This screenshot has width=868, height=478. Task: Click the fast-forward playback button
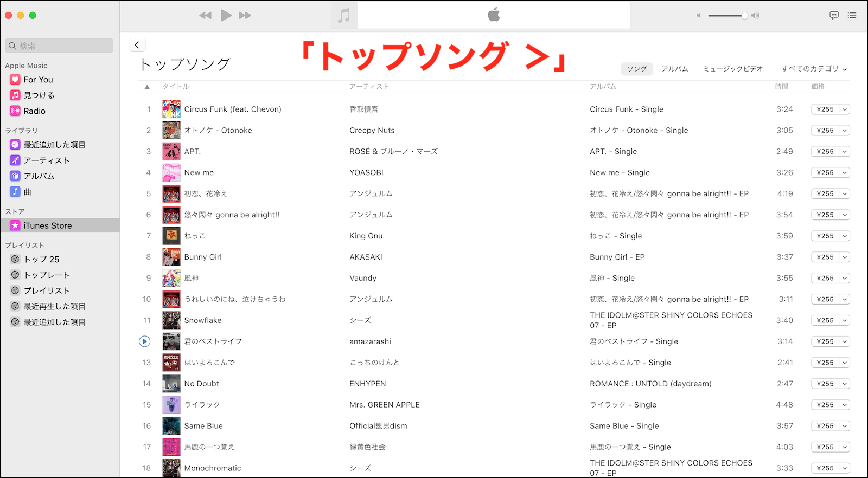pos(245,15)
